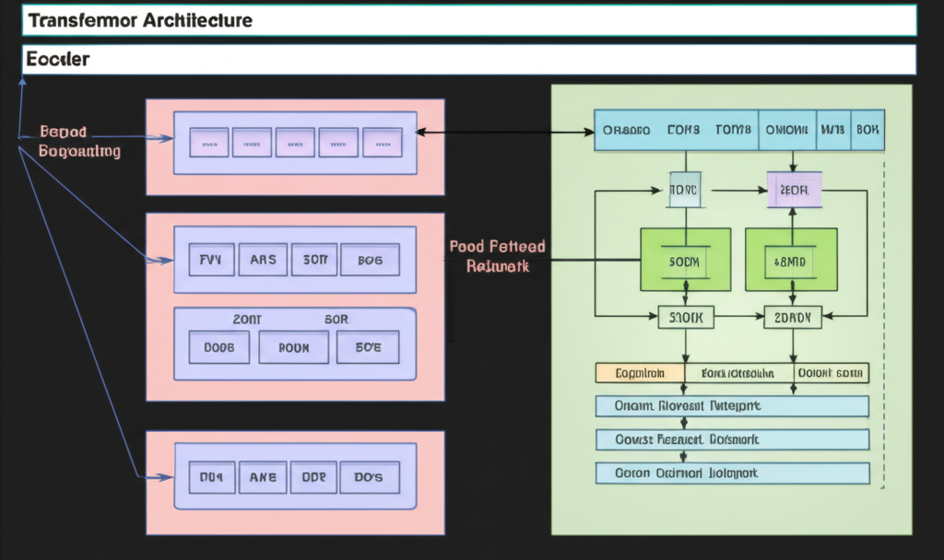Click the Onam Rlovost Fnteipnt bar
This screenshot has height=560, width=944.
[731, 405]
